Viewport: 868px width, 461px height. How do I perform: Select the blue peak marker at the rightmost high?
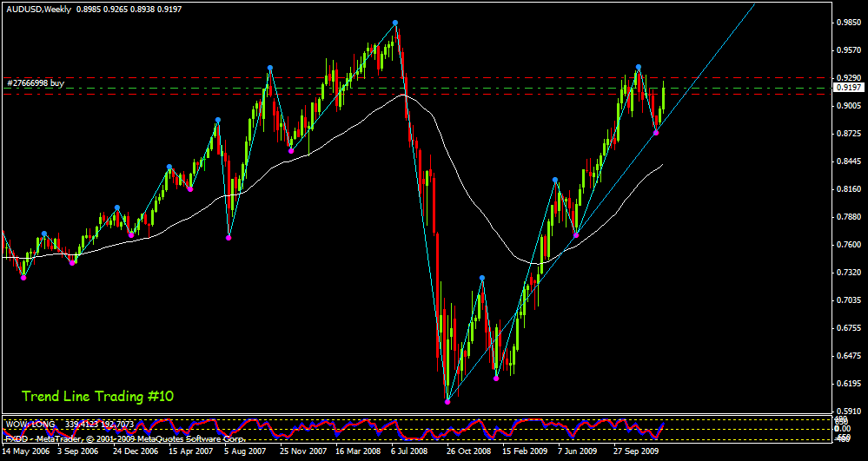[x=639, y=67]
